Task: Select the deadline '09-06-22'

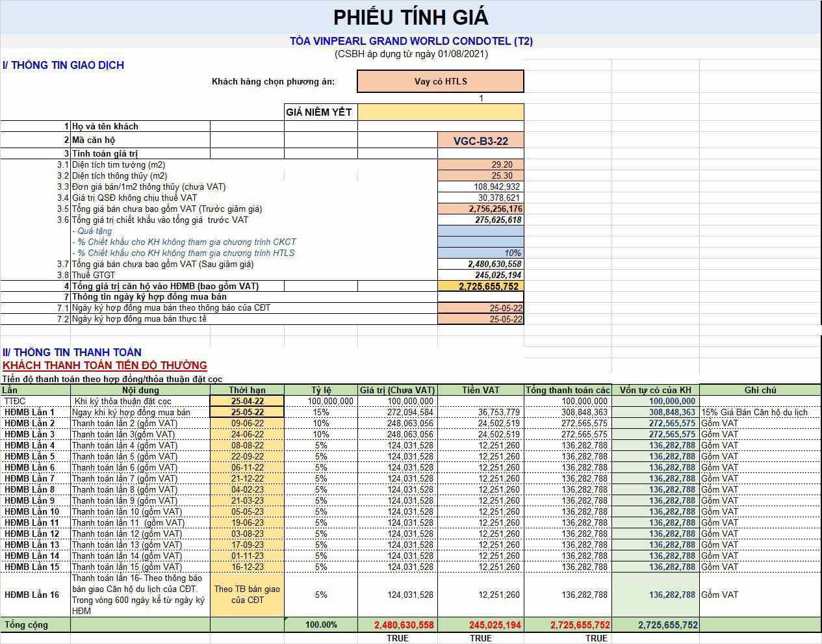Action: coord(247,424)
